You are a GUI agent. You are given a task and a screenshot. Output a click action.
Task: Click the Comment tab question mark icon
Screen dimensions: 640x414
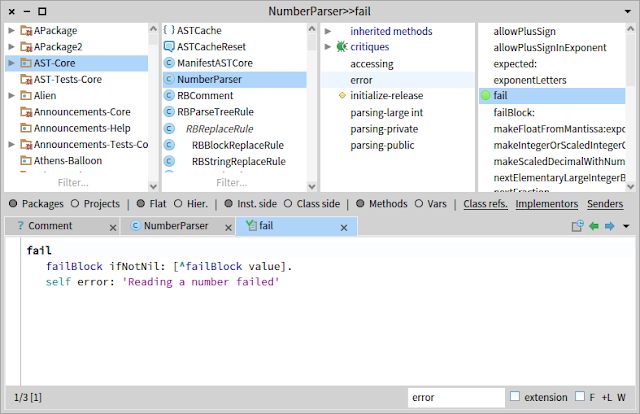click(x=20, y=225)
